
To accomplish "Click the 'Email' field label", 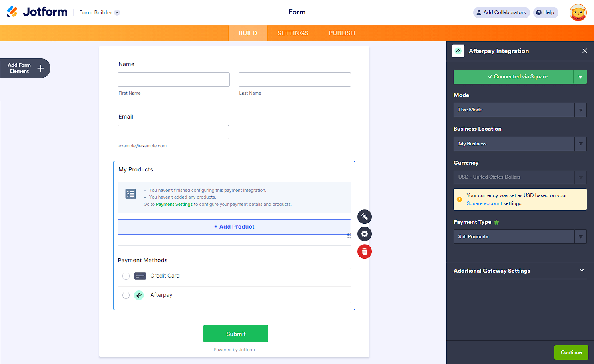I will (126, 117).
